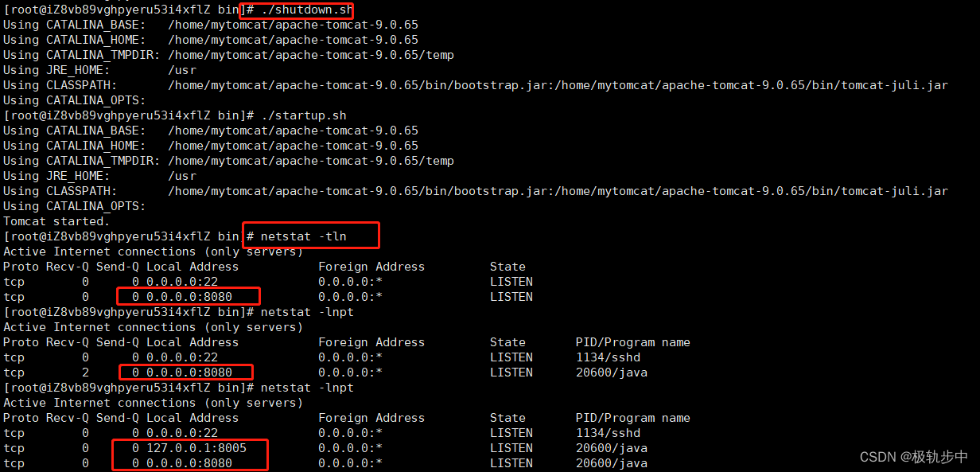Click the CATALINA_TMPDIR temp path
980x472 pixels.
[310, 54]
